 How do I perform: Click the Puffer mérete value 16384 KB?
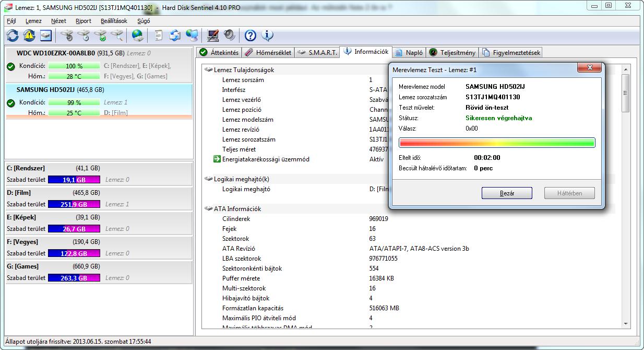pyautogui.click(x=381, y=278)
